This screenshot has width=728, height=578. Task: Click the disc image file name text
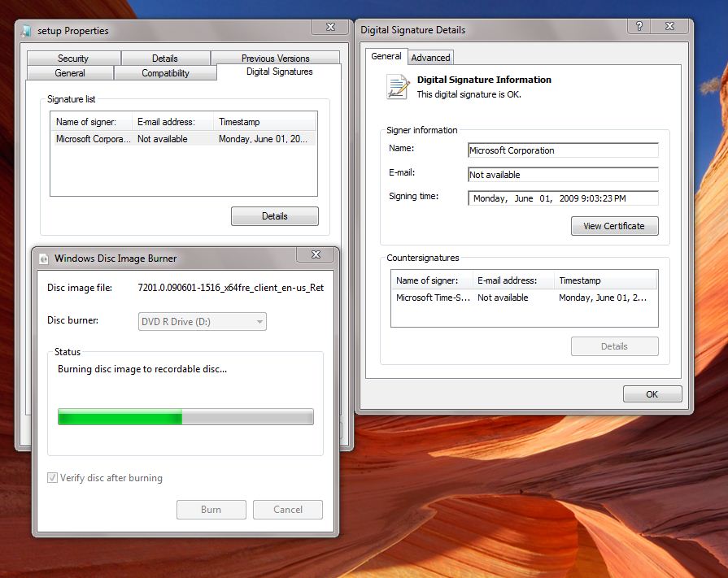[x=231, y=288]
